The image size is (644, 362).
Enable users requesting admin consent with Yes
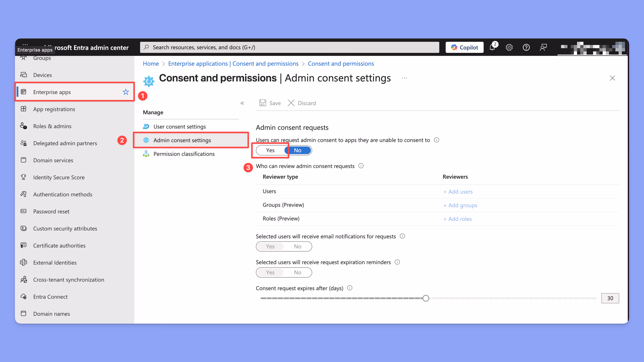pyautogui.click(x=270, y=150)
